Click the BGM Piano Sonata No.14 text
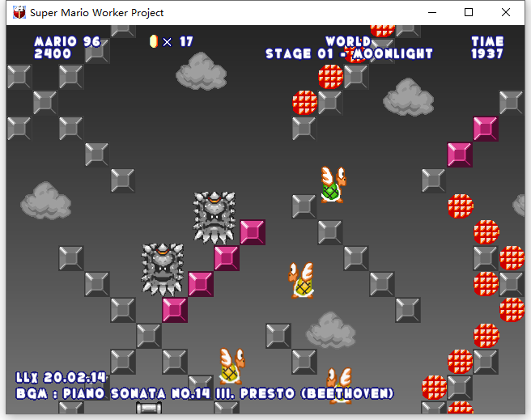 coord(205,393)
